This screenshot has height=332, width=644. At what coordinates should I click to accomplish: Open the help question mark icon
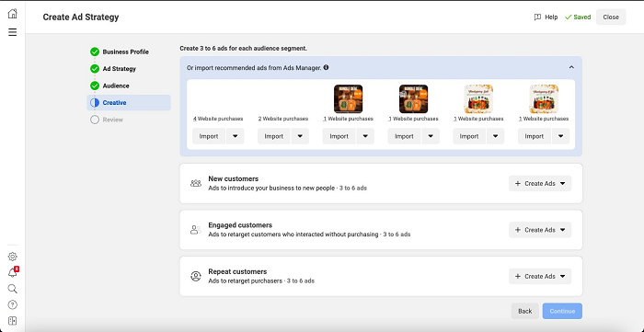tap(12, 305)
